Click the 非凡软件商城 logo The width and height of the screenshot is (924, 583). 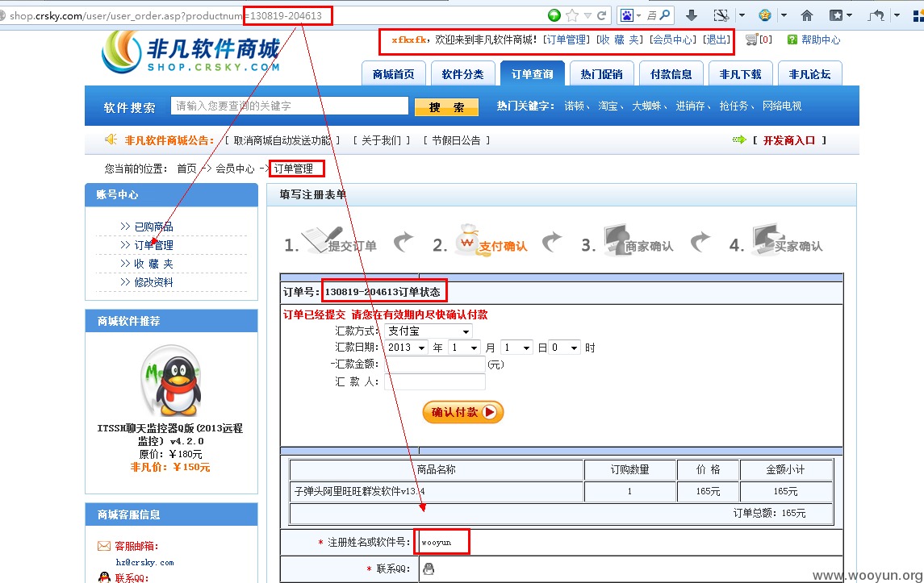190,52
